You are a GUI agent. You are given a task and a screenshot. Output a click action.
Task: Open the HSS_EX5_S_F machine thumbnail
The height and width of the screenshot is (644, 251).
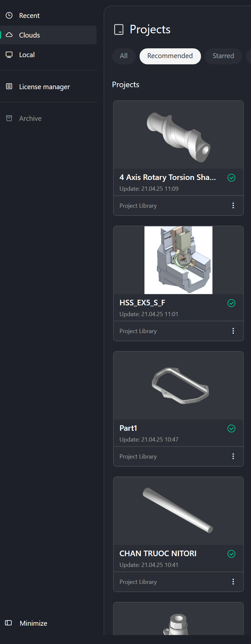coord(178,260)
